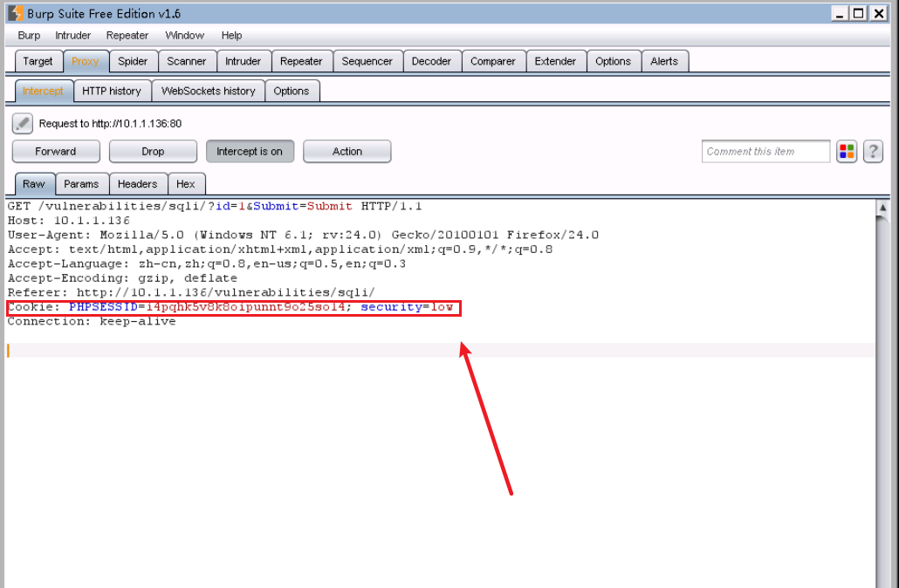Screen dimensions: 899x588
Task: Click the Accept-Encoding: gzip, deflate line
Action: (123, 278)
